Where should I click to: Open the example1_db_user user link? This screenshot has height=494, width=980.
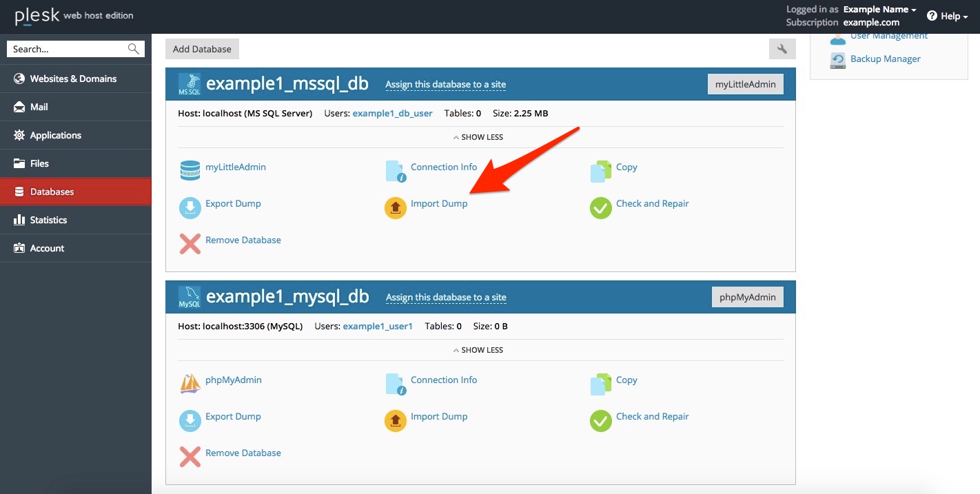[393, 113]
